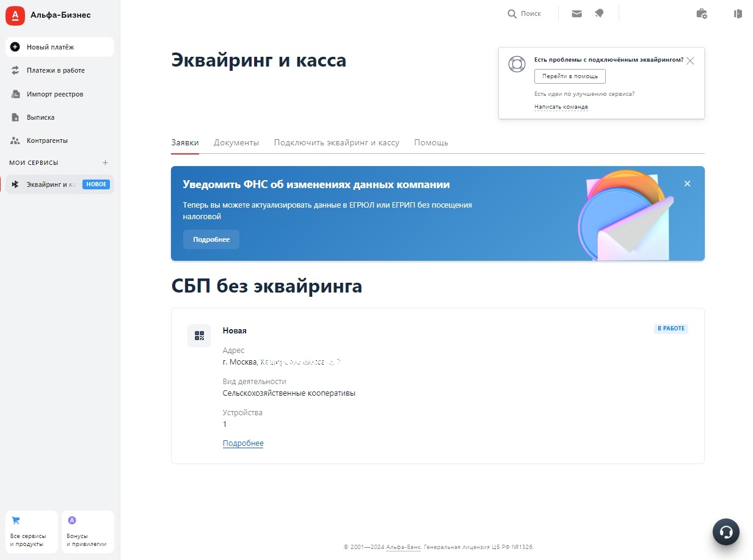
Task: Close the acquiring problems popup
Action: point(690,60)
